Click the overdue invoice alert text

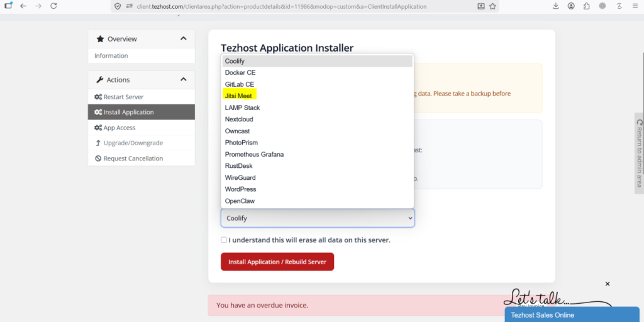(x=262, y=305)
